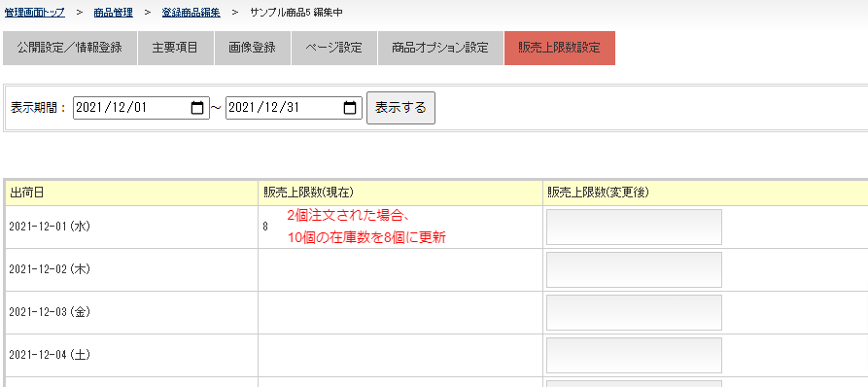Select the 出荷日 column header

(131, 193)
